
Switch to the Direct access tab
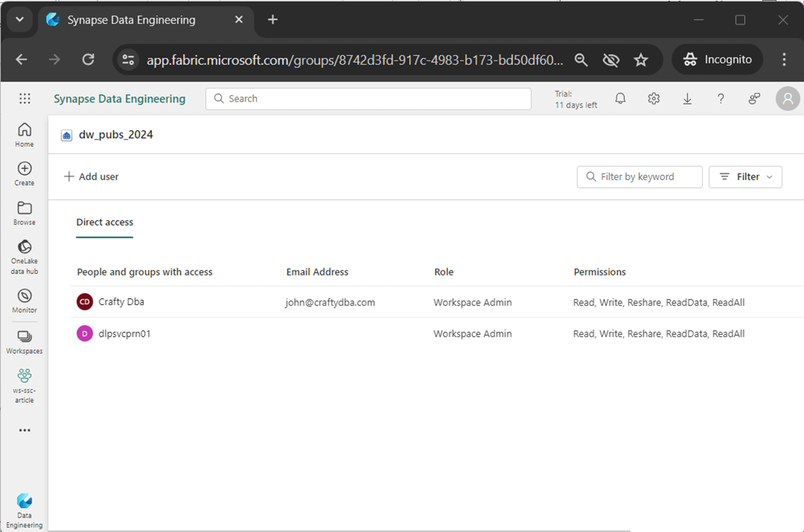coord(105,222)
